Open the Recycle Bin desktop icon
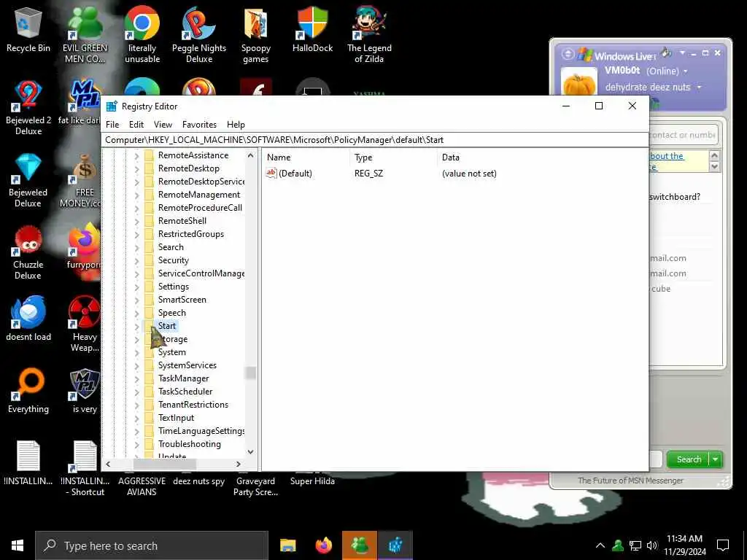Image resolution: width=747 pixels, height=560 pixels. point(28,31)
